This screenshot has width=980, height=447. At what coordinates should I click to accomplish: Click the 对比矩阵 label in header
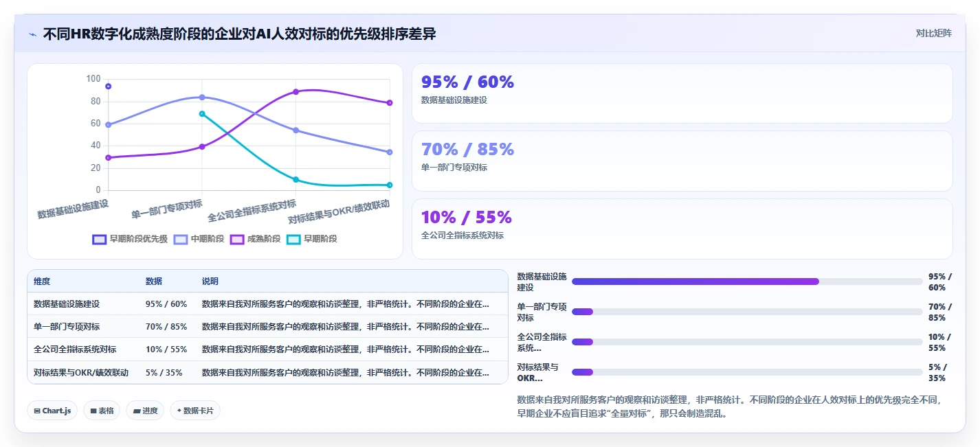coord(934,33)
